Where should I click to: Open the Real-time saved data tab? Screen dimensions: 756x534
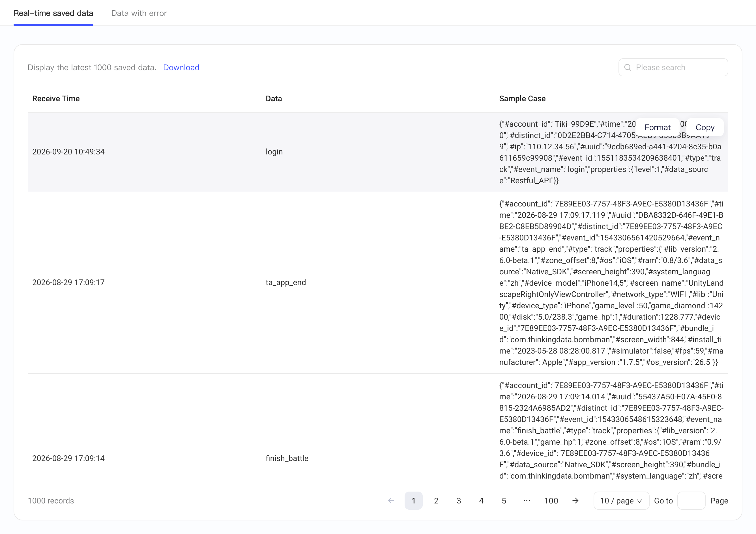pyautogui.click(x=53, y=13)
